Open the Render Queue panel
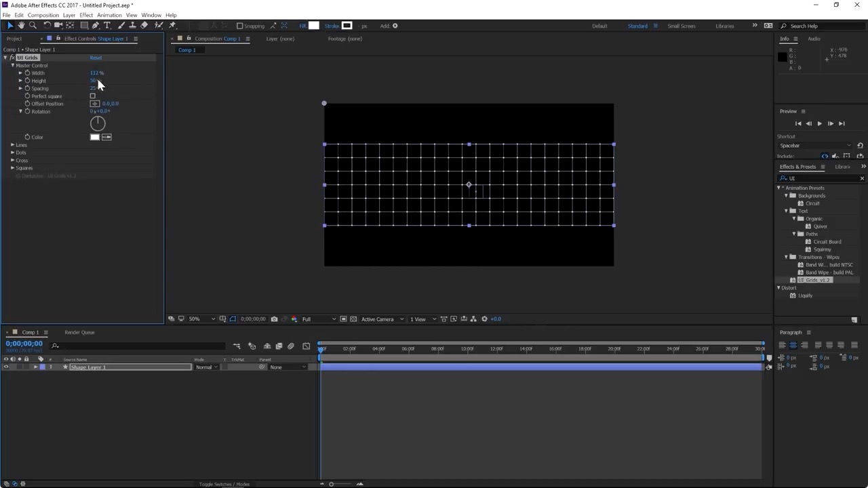 79,332
